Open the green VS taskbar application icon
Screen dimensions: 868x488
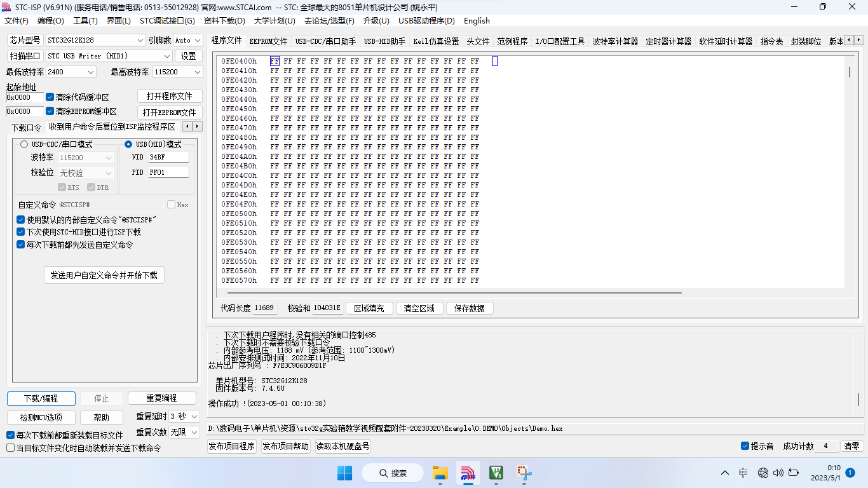496,473
